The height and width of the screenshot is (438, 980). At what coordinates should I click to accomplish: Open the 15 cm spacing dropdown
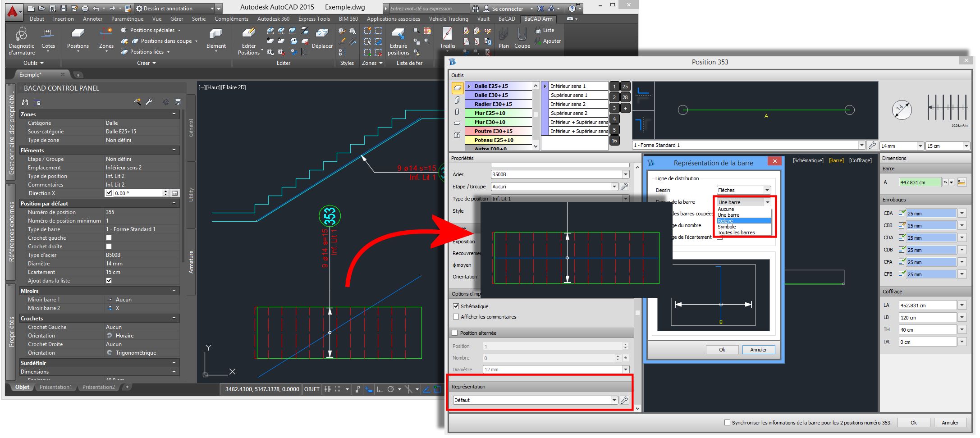click(x=966, y=146)
